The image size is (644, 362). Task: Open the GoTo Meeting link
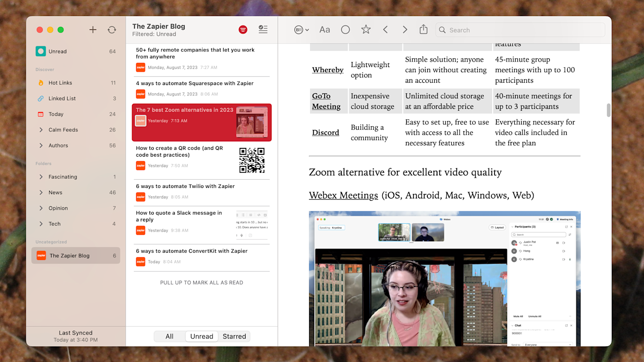click(326, 101)
